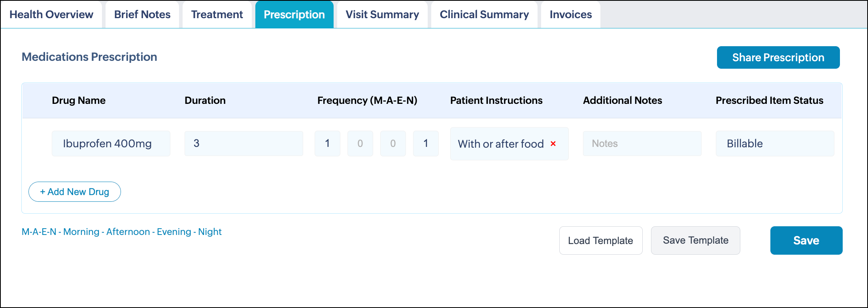Click the Ibuprofen 400mg drug name field
This screenshot has width=868, height=308.
click(111, 144)
